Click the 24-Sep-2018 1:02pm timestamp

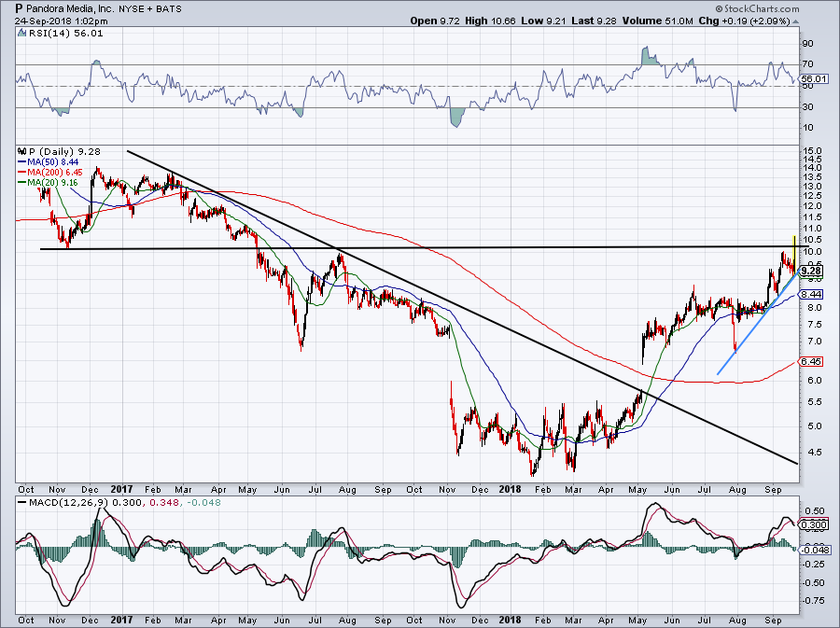coord(61,21)
